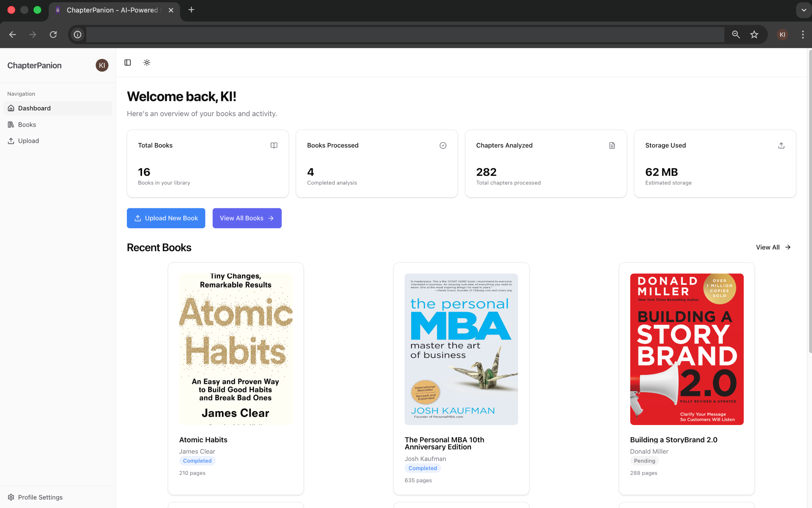
Task: Click the Completed badge on Atomic Habits
Action: pyautogui.click(x=197, y=461)
